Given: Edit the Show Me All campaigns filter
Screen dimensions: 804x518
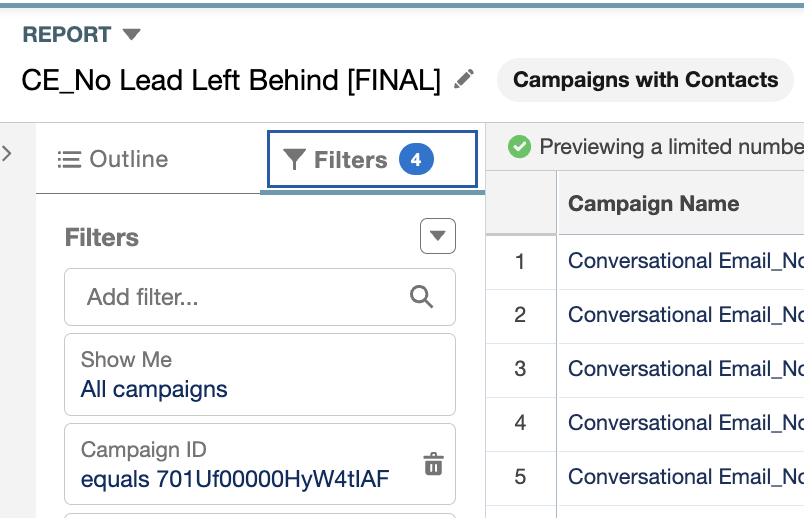Looking at the screenshot, I should pos(259,374).
